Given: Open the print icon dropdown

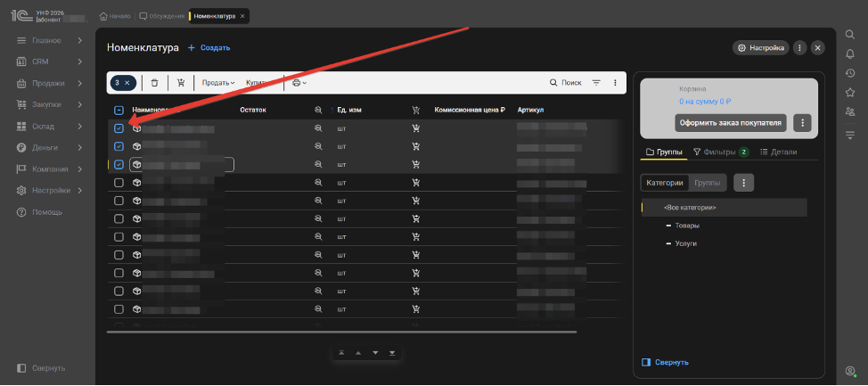Looking at the screenshot, I should click(x=299, y=83).
